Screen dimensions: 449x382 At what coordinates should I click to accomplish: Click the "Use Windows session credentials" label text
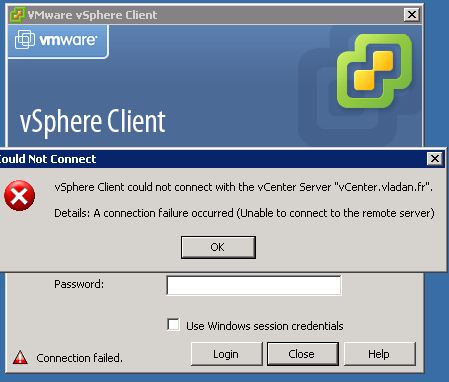tap(265, 326)
